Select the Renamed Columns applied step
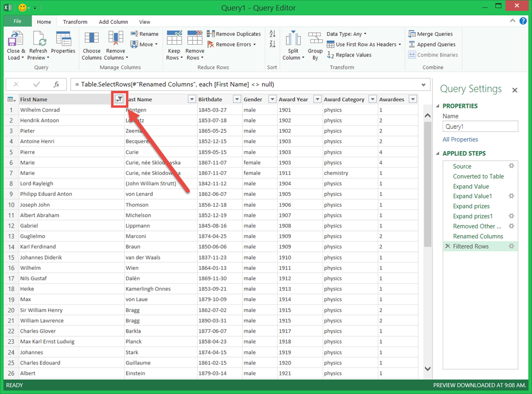Image resolution: width=532 pixels, height=394 pixels. click(477, 236)
